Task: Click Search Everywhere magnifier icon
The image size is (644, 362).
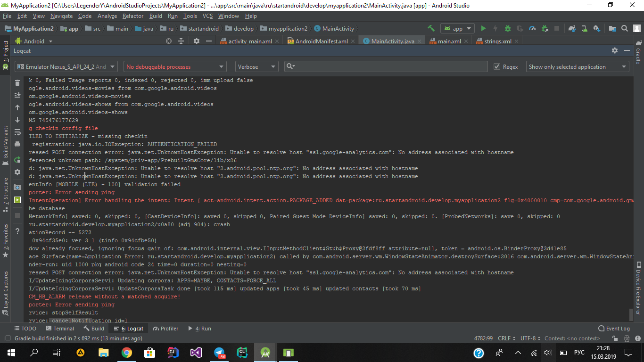Action: click(625, 28)
